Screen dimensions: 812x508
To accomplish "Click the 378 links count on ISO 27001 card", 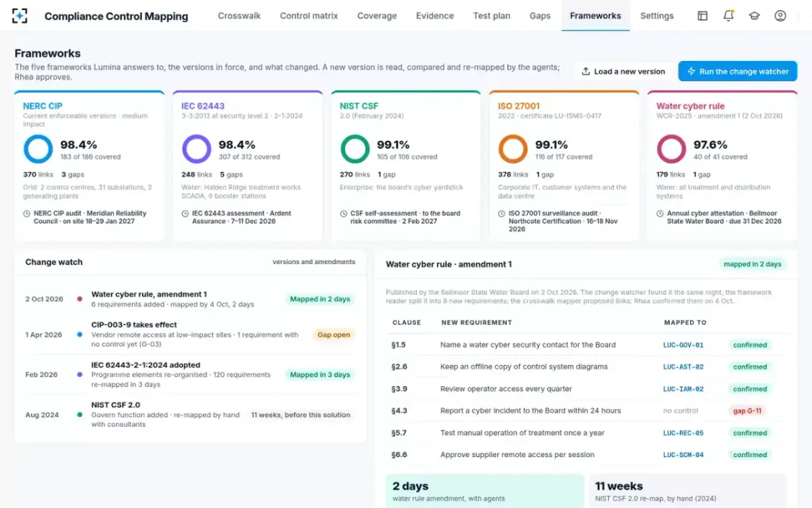I will coord(513,175).
